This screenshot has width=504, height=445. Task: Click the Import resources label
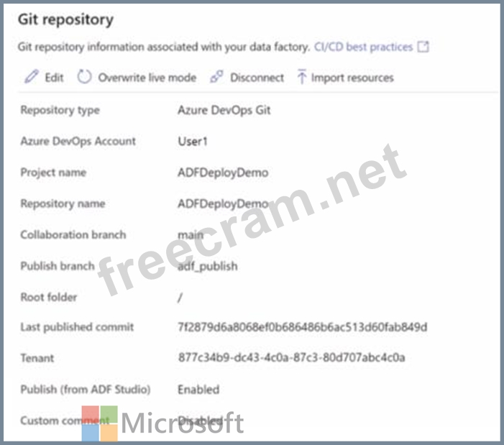[x=352, y=78]
